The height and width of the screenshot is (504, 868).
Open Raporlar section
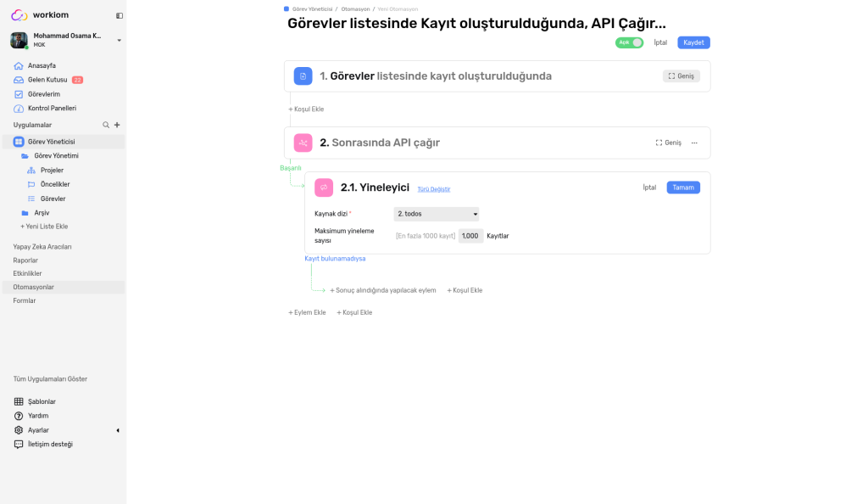25,260
